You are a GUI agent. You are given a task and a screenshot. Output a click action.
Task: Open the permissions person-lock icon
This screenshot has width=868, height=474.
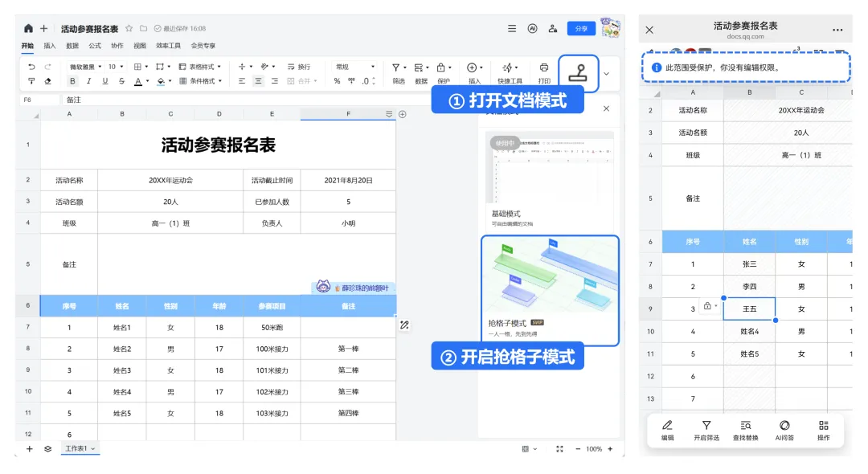552,29
